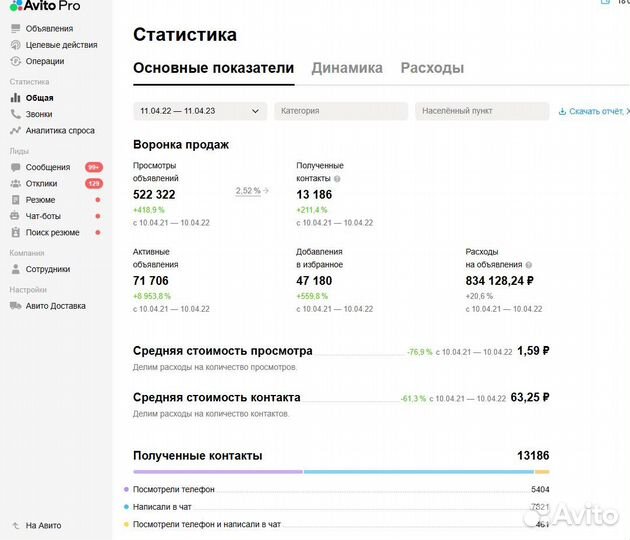Select Общая statistics menu item
630x540 pixels.
click(39, 98)
